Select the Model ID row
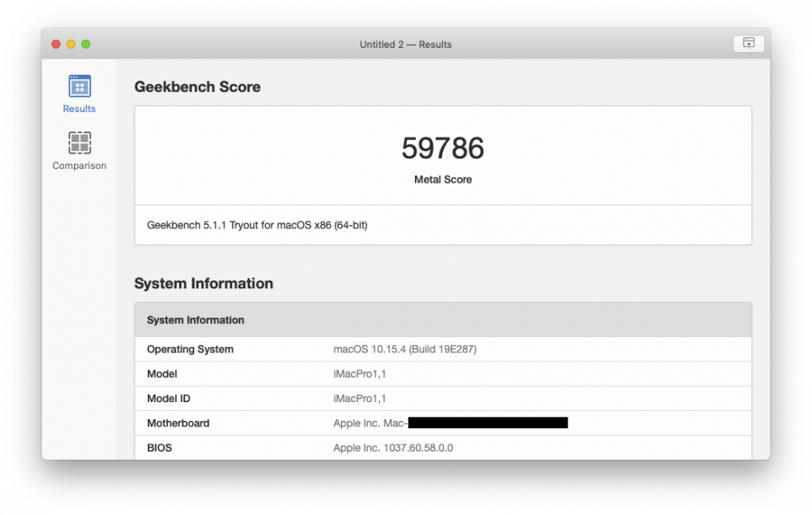 coord(443,398)
